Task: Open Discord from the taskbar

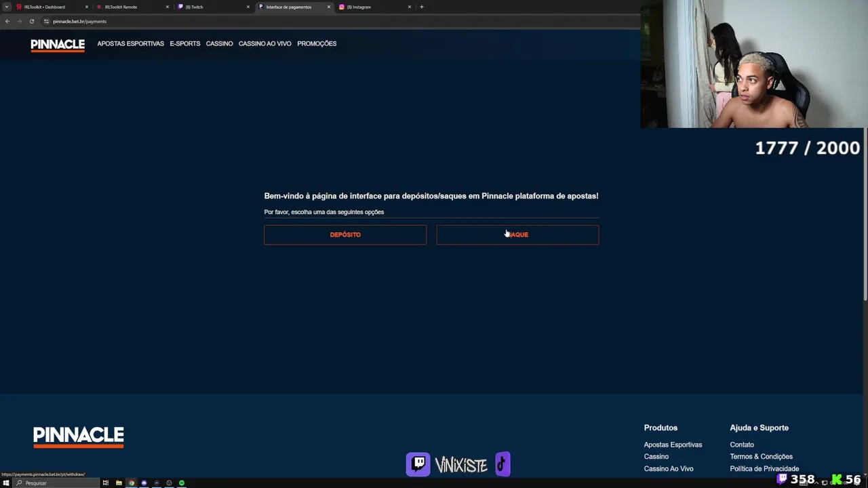Action: point(144,483)
